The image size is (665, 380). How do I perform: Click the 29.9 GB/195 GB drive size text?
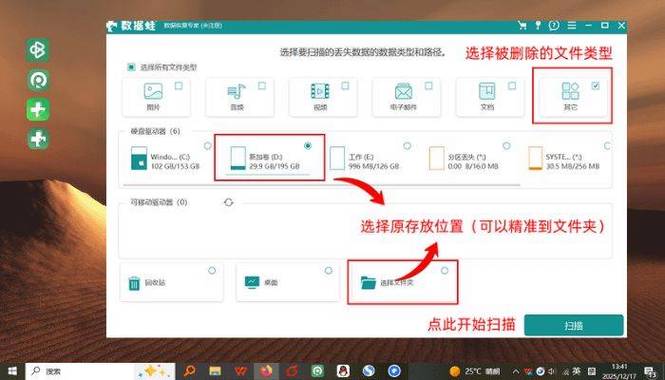pos(274,166)
